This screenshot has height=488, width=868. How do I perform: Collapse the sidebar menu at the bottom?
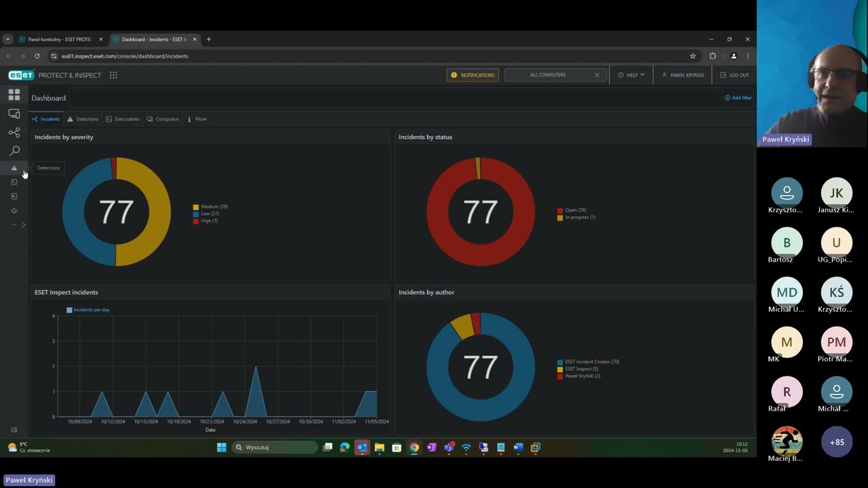click(x=14, y=430)
